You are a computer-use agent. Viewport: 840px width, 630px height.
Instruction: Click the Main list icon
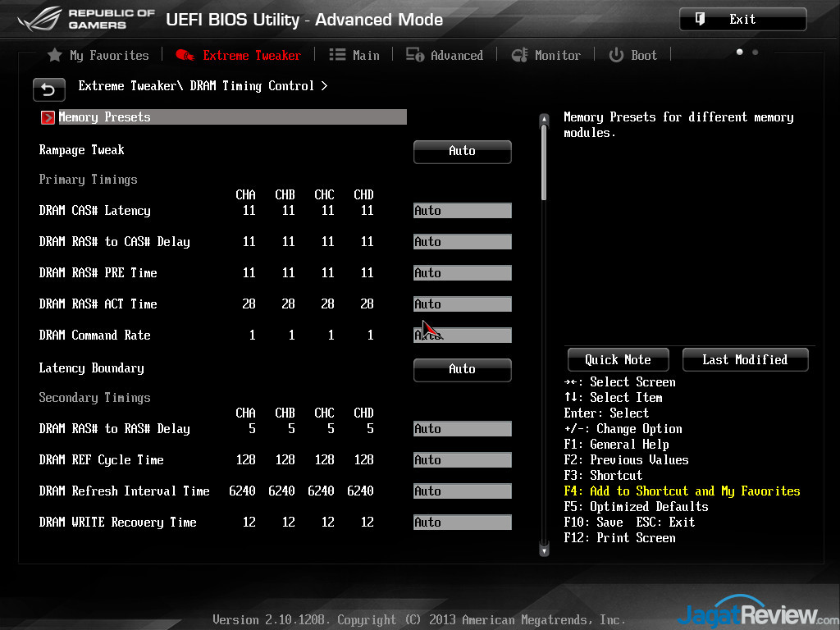(x=337, y=55)
